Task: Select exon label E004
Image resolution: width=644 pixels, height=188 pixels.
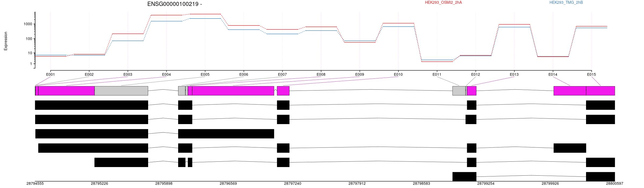Action: [x=166, y=74]
